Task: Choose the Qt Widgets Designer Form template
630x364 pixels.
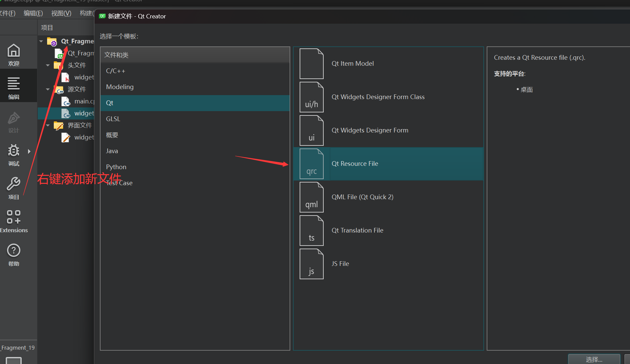Action: tap(388, 130)
